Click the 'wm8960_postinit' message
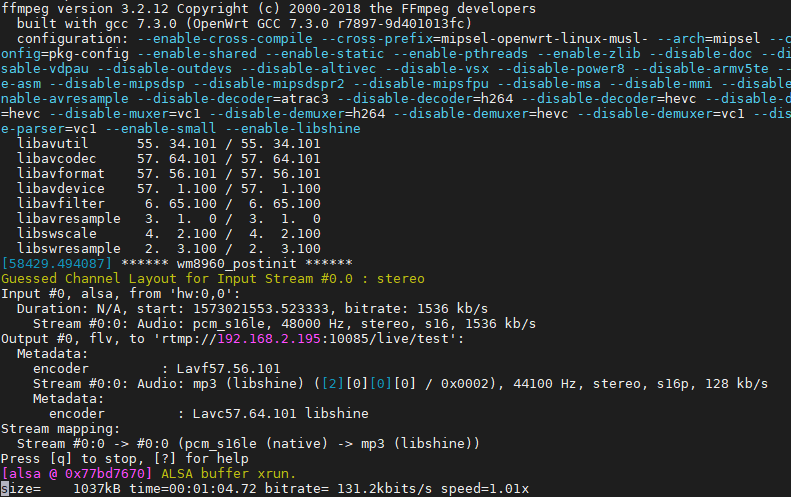791x497 pixels. pos(237,263)
